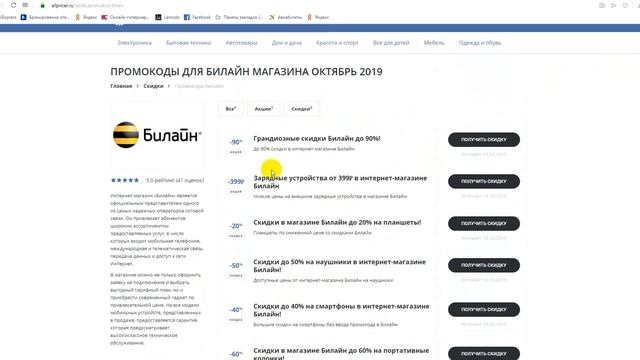Click the ПРОМОКОДЫ ДЛЯ БИЛАЙН МАГАЗИНА heading

pos(247,71)
